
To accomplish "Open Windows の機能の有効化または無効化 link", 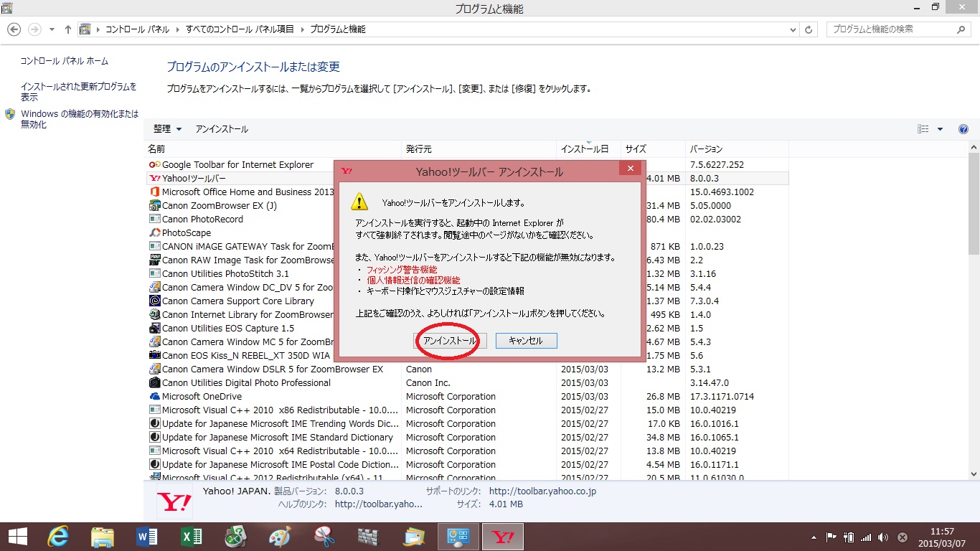I will click(80, 119).
